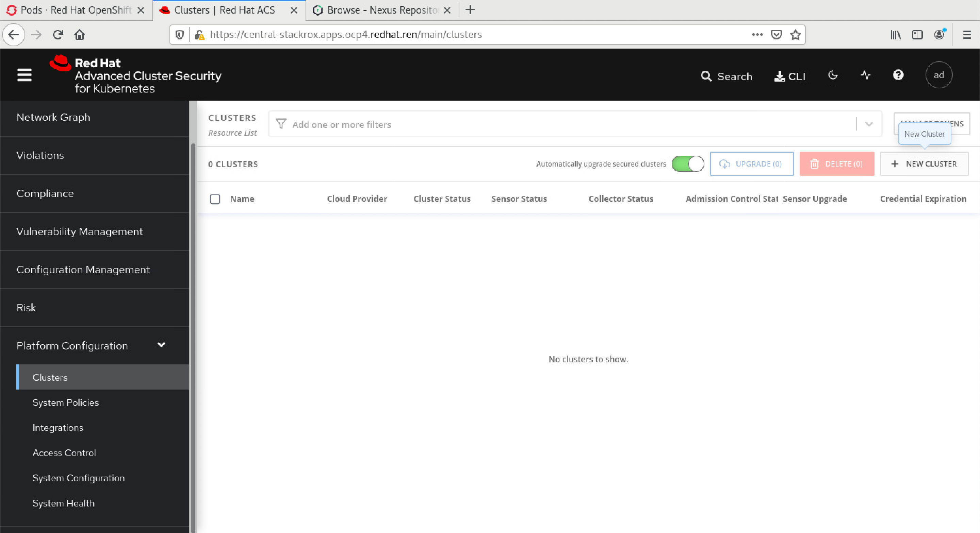Switch to dark mode moon icon
The height and width of the screenshot is (533, 980).
(x=833, y=75)
